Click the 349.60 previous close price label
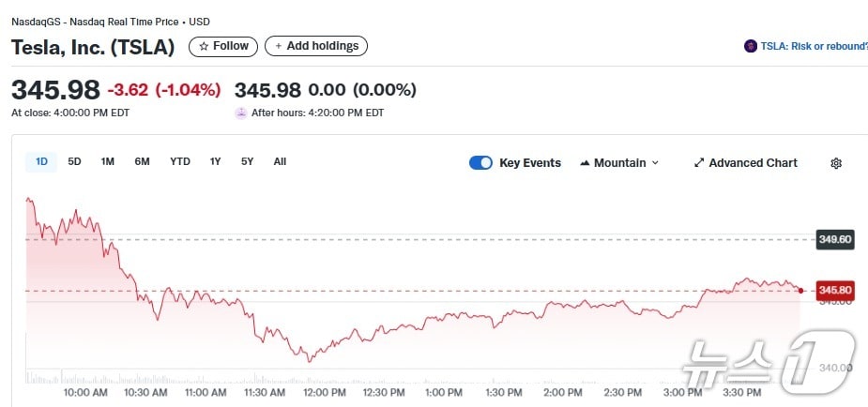The image size is (868, 407). click(x=834, y=239)
